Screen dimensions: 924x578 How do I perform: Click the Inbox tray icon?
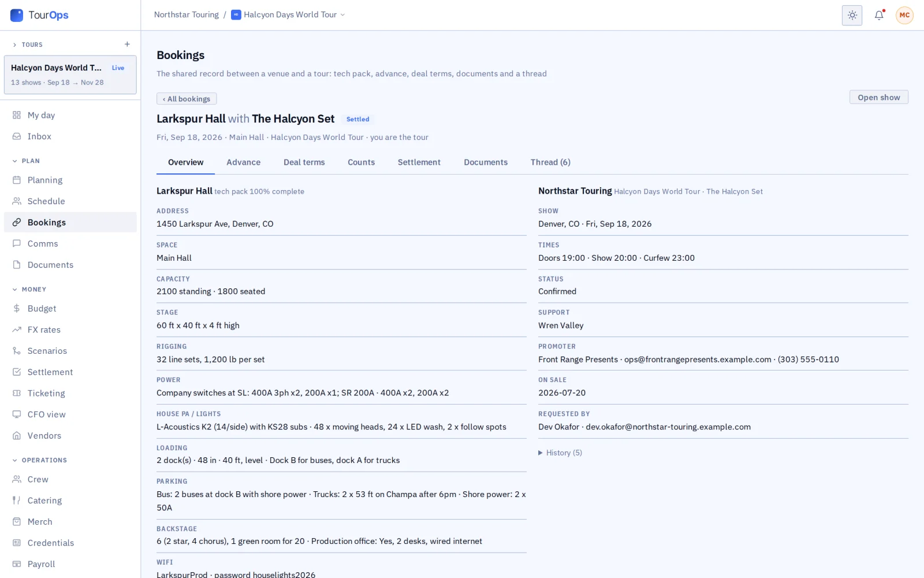[17, 136]
